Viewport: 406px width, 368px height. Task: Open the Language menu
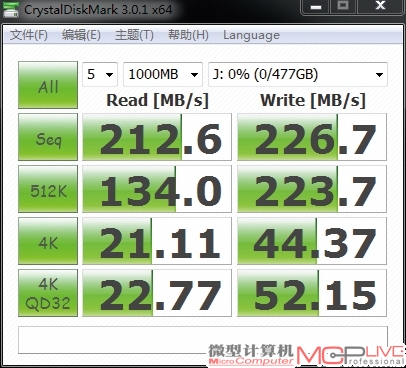tap(251, 35)
